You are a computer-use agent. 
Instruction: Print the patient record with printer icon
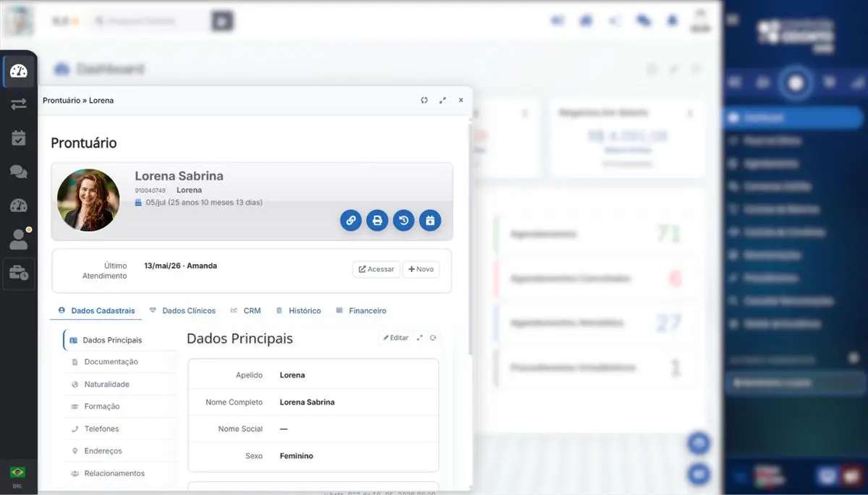point(377,220)
